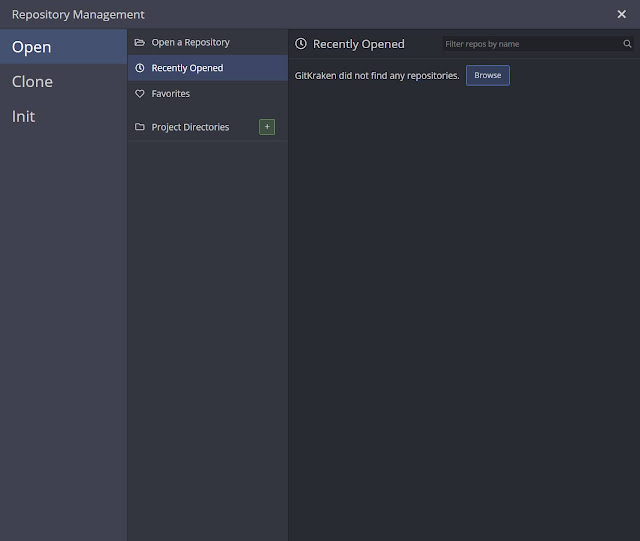Select Recently Opened in the list
640x541 pixels.
(x=208, y=68)
